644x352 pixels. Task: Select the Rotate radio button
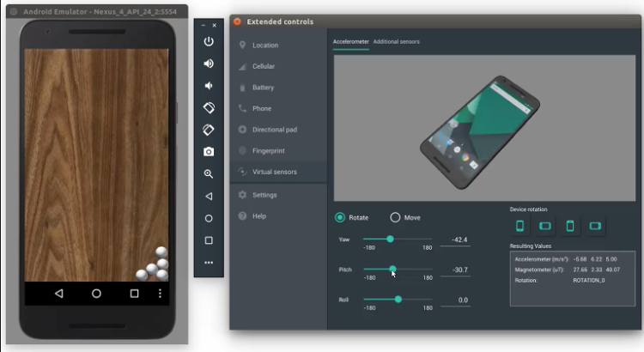tap(340, 217)
